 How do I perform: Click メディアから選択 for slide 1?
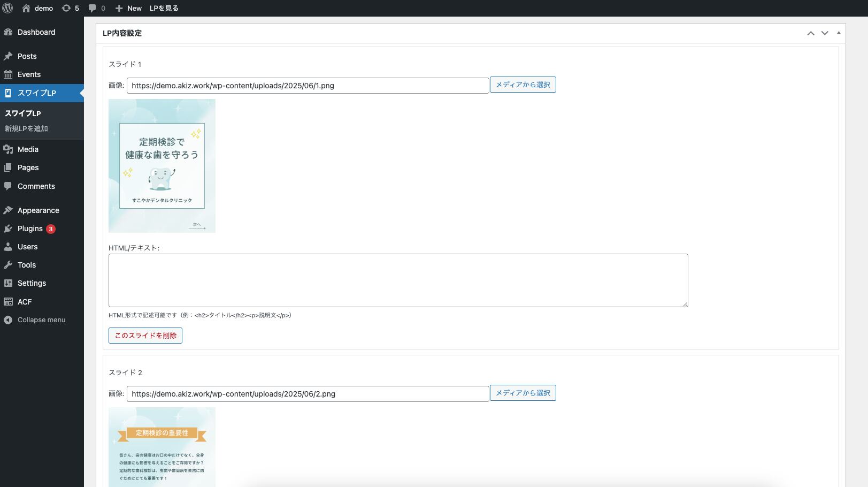pos(523,85)
